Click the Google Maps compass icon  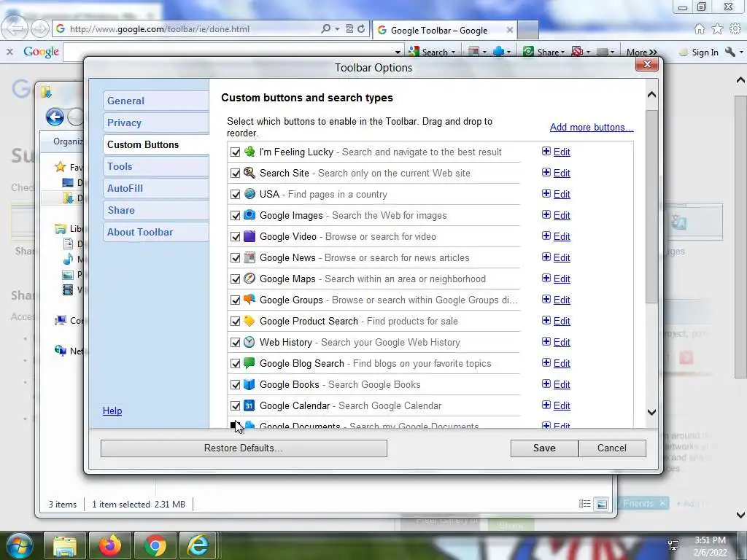coord(249,279)
